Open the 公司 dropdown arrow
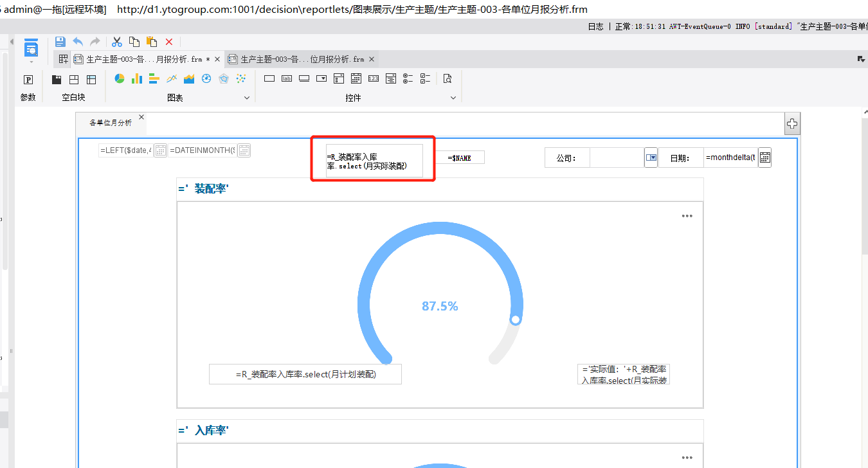868x468 pixels. point(651,157)
